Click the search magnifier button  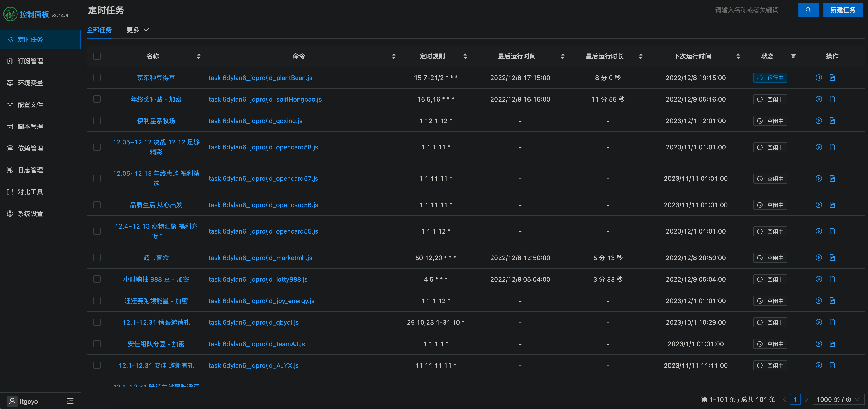pyautogui.click(x=808, y=10)
